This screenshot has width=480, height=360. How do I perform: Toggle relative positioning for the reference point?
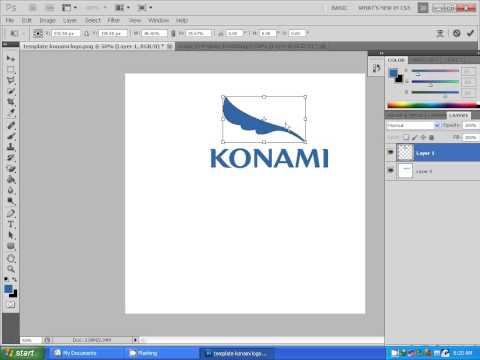click(86, 33)
